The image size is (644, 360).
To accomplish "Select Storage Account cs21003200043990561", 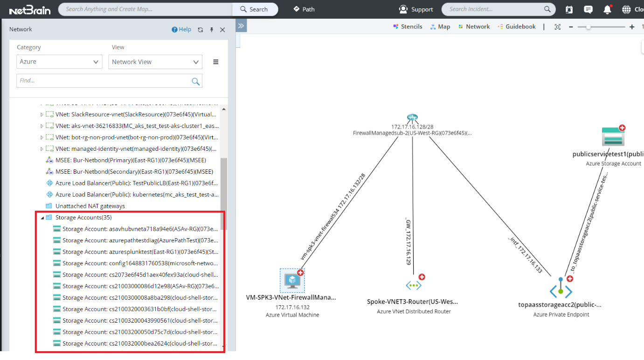I will click(136, 320).
